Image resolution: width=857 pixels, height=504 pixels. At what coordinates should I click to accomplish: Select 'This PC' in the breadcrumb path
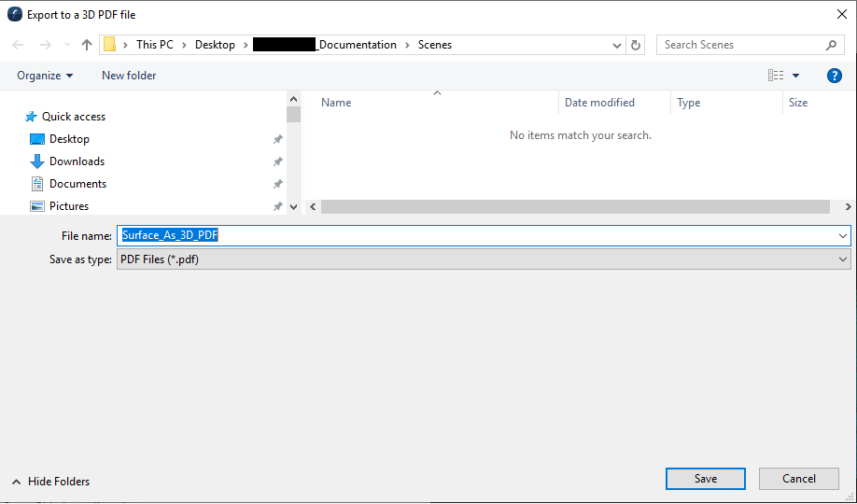[x=155, y=45]
